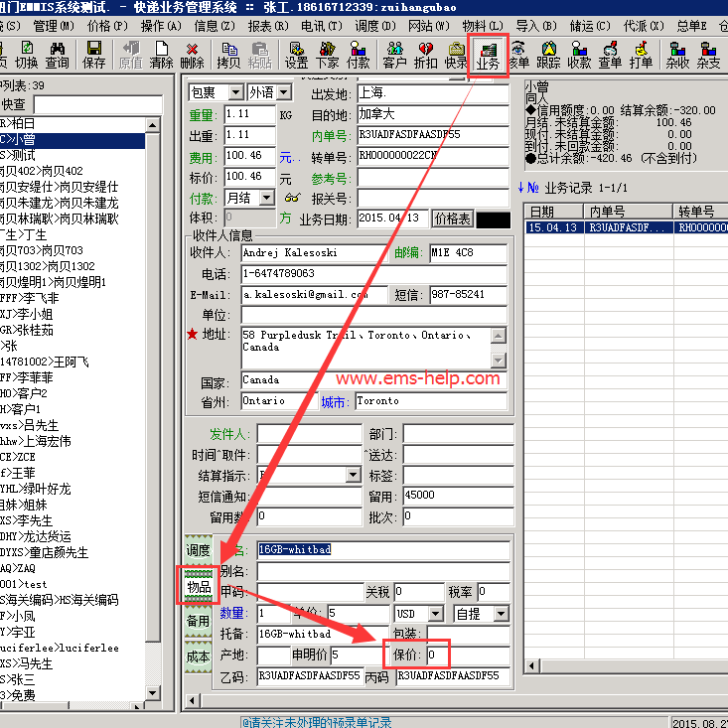Click the 跟踪 tracking toolbar icon
The image size is (728, 728).
(x=549, y=55)
